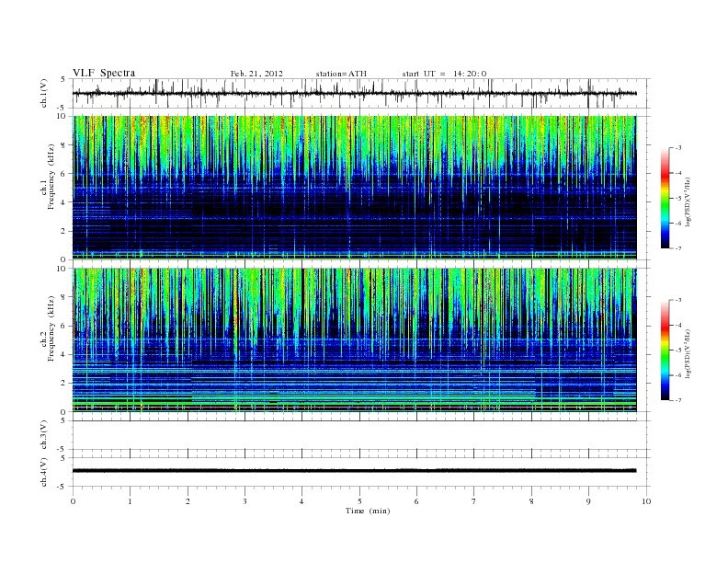Click the time axis tick label '5'
The height and width of the screenshot is (563, 728).
pyautogui.click(x=359, y=501)
